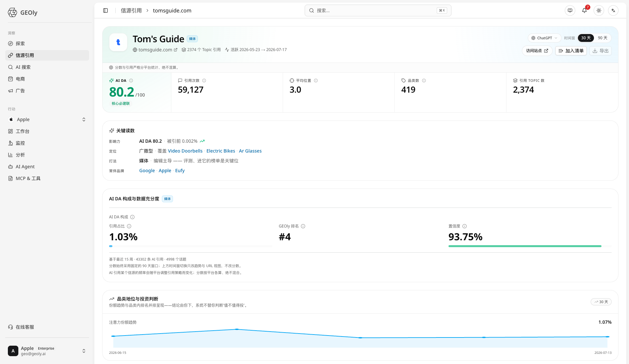
Task: Open the ChatGPT platform dropdown
Action: pyautogui.click(x=544, y=38)
